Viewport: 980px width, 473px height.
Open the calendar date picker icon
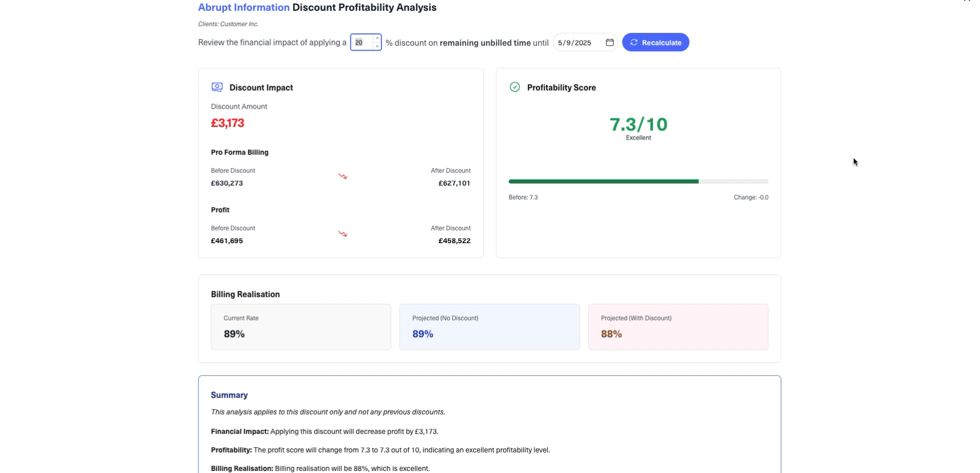(x=610, y=43)
